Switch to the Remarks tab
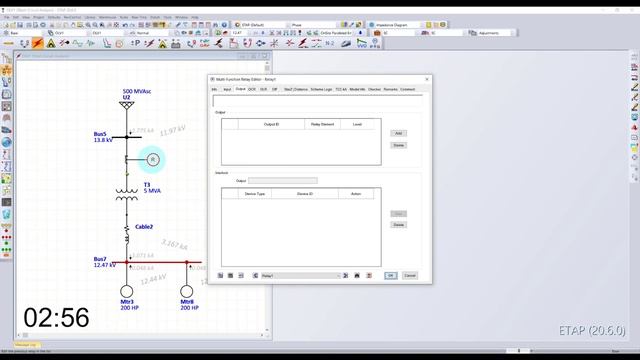This screenshot has width=640, height=360. pos(390,89)
